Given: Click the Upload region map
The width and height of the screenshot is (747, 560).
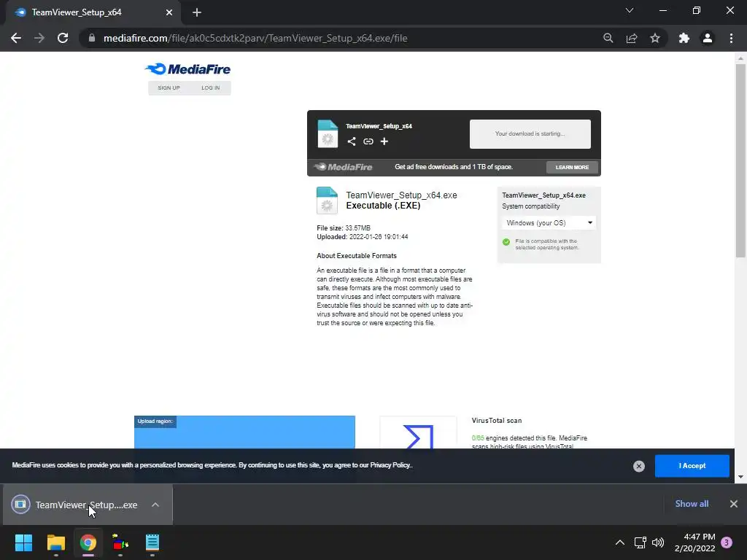Looking at the screenshot, I should pos(244,432).
